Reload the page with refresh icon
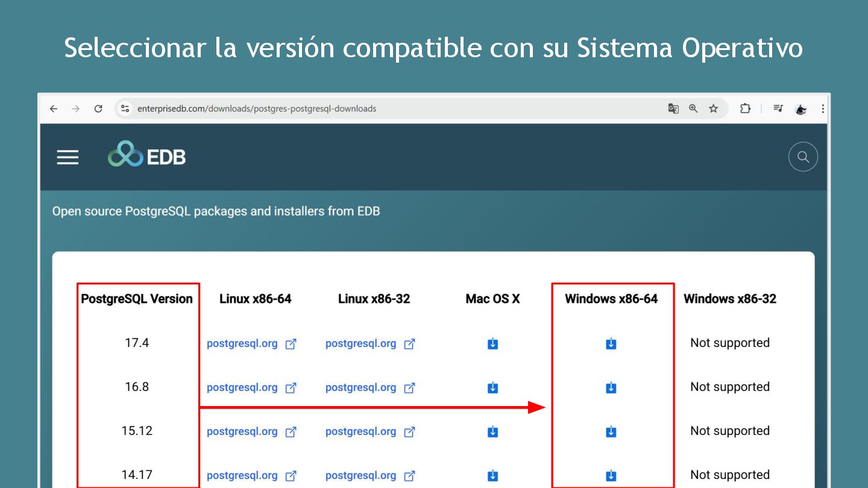 (x=98, y=109)
